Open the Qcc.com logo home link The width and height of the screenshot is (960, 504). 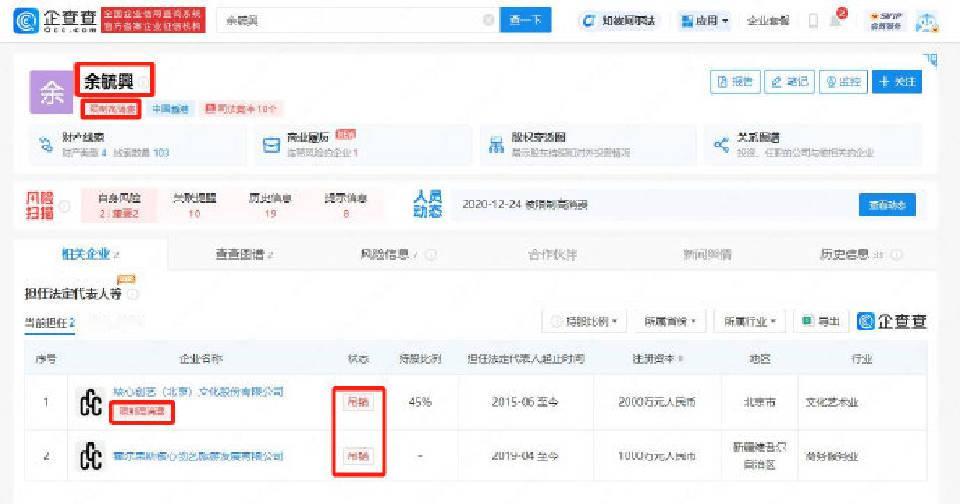click(55, 20)
